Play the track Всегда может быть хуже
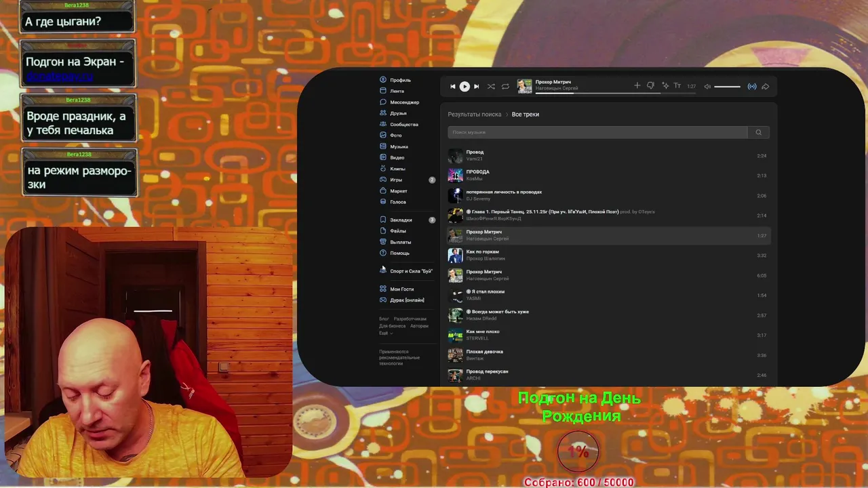The image size is (868, 488). (x=608, y=315)
